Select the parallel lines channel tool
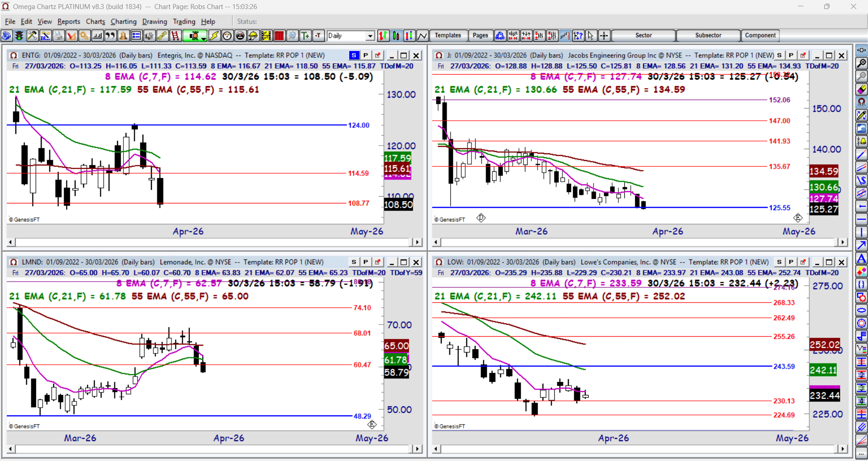The height and width of the screenshot is (461, 868). click(x=862, y=167)
